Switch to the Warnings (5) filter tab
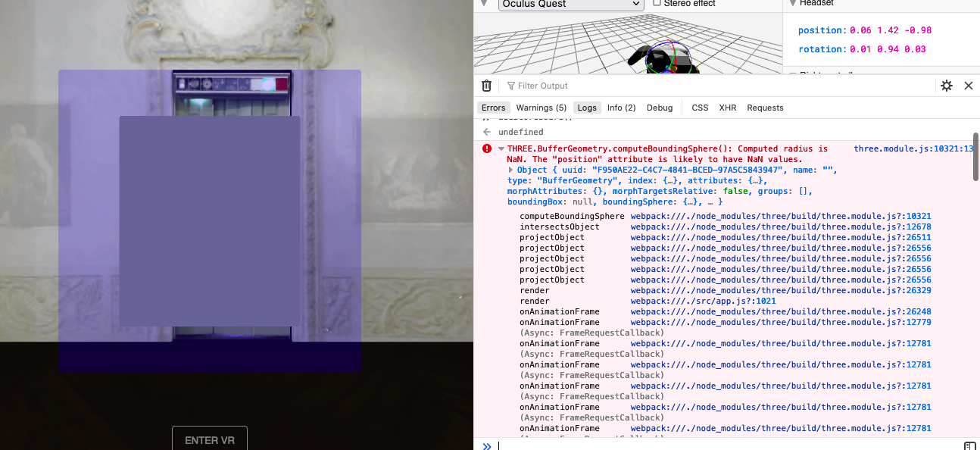The image size is (980, 450). [541, 108]
